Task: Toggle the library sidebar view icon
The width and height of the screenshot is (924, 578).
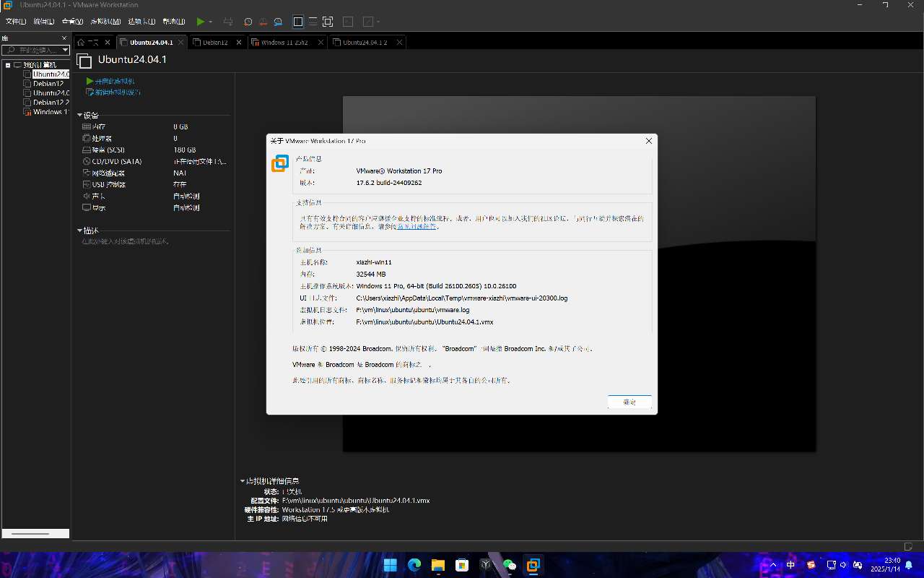Action: [298, 22]
